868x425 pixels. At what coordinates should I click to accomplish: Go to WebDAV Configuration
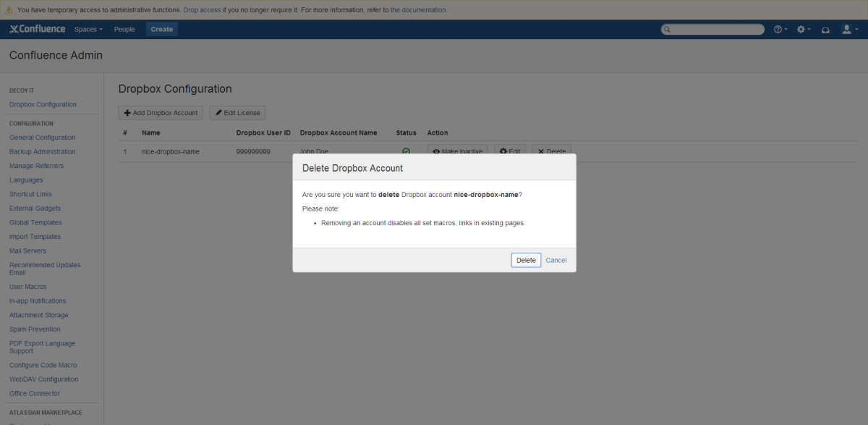pos(44,379)
